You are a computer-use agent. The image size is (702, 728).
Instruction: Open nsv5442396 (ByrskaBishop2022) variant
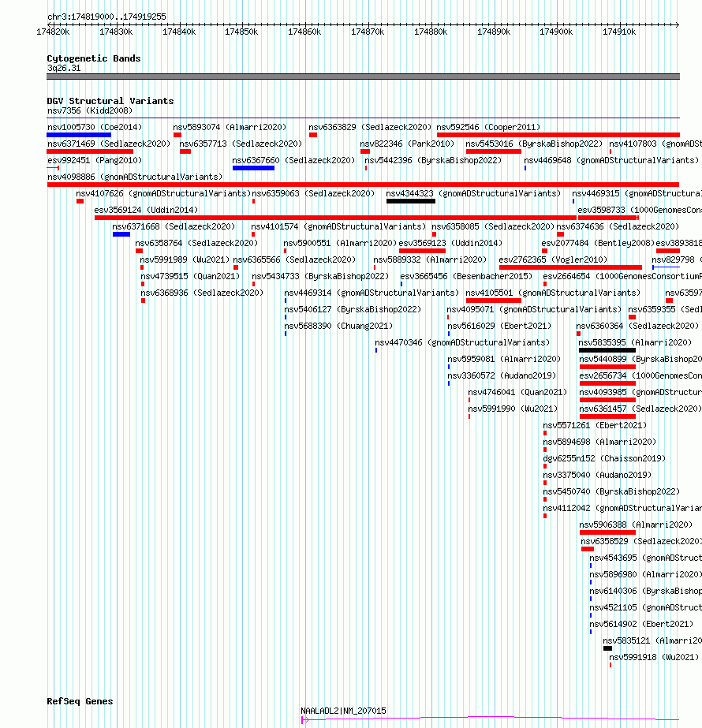433,160
